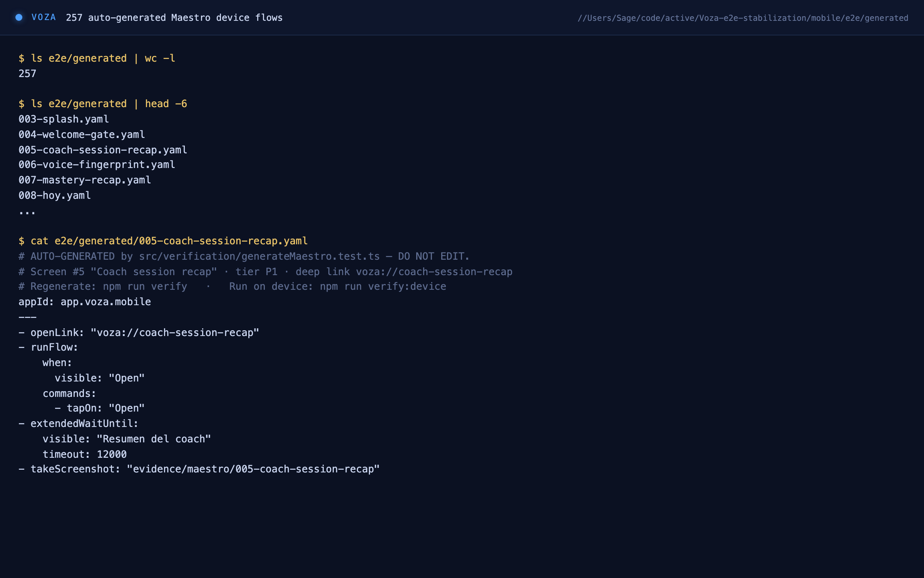Click the tapOn: "Open" line
The height and width of the screenshot is (578, 924).
(x=100, y=408)
